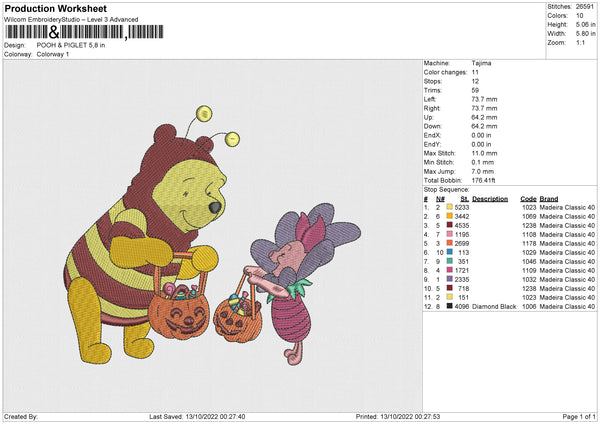Click the Max Jump value 7.0 mm
This screenshot has height=424, width=600.
pos(483,171)
